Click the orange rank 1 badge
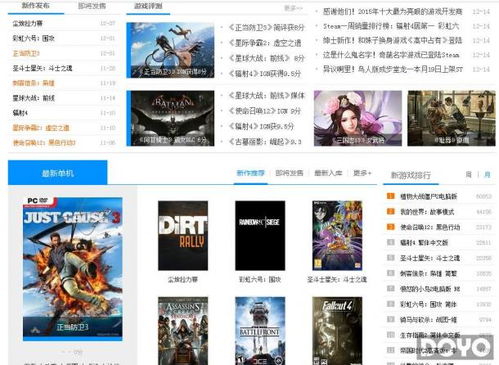This screenshot has width=499, height=365. pyautogui.click(x=390, y=196)
